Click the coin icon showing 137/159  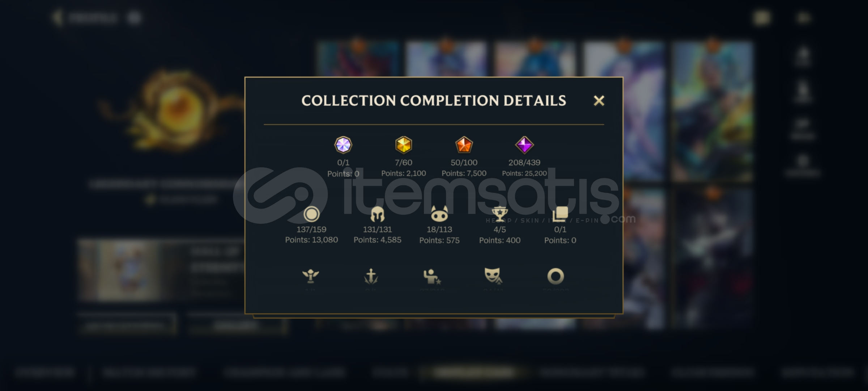pos(311,214)
